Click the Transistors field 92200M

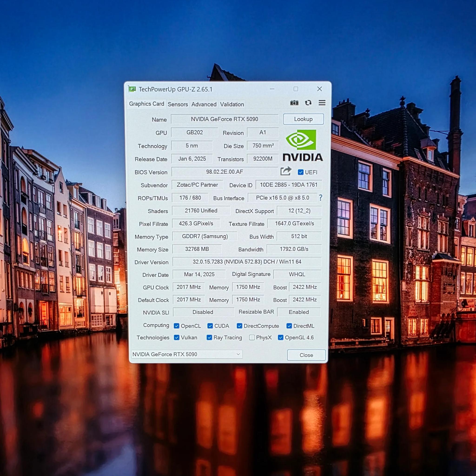[x=263, y=159]
